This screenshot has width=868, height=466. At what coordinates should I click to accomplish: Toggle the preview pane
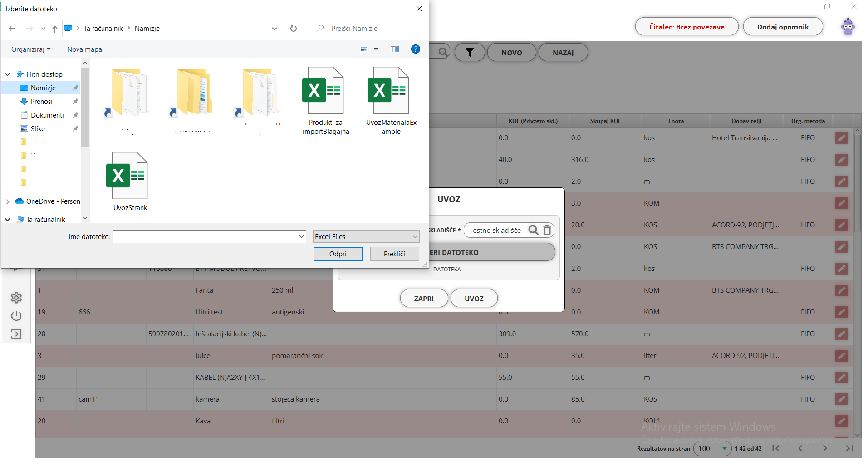click(x=395, y=49)
